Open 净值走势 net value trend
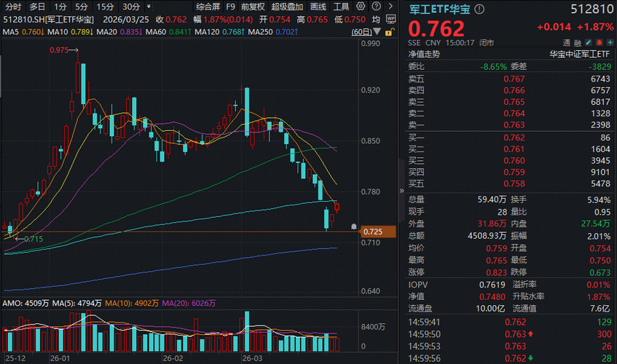Viewport: 617px width, 364px height. tap(424, 55)
